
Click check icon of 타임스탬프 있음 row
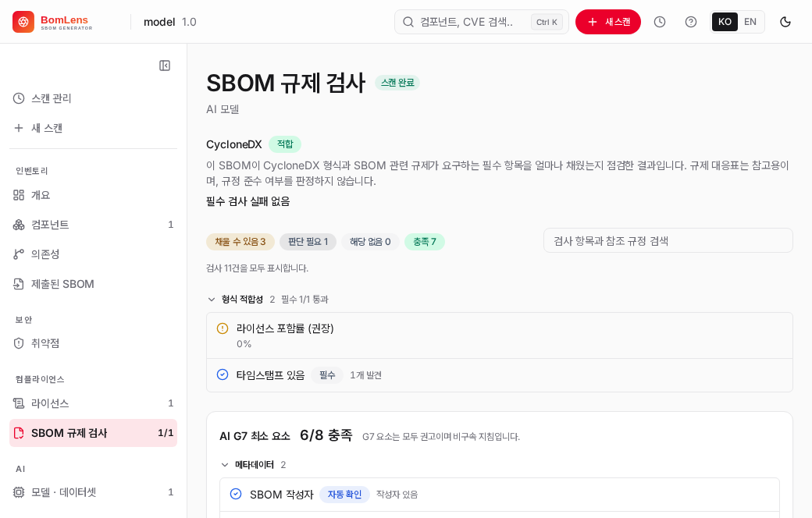(223, 374)
